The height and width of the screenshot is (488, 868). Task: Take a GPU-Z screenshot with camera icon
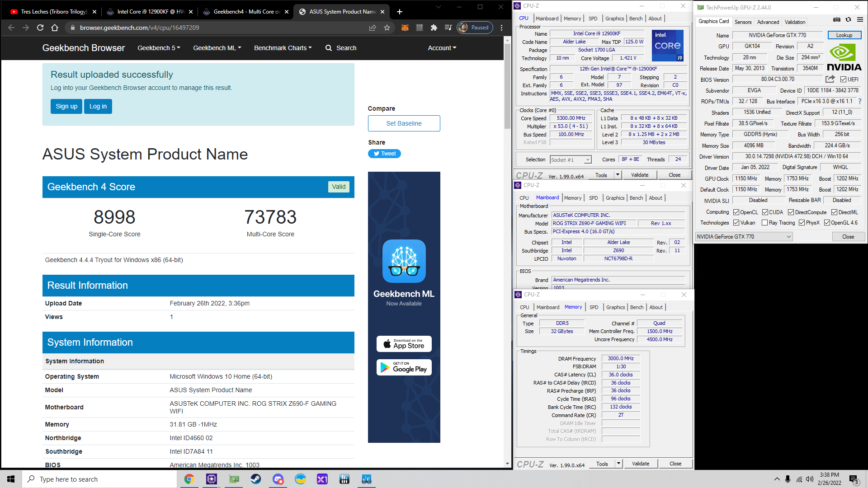[837, 20]
